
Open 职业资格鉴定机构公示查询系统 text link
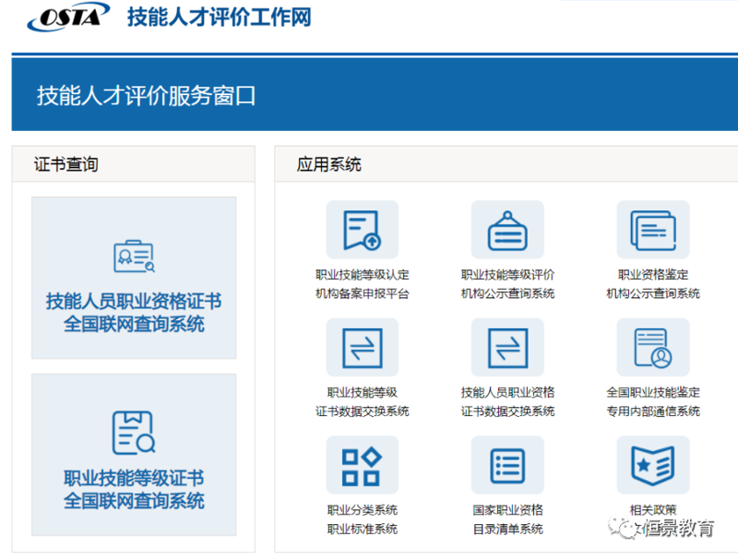click(653, 284)
